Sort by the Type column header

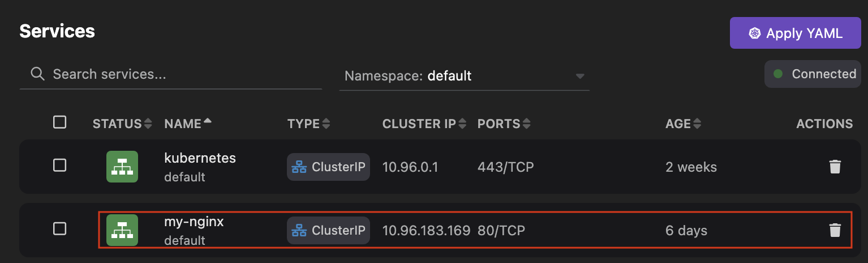click(307, 124)
